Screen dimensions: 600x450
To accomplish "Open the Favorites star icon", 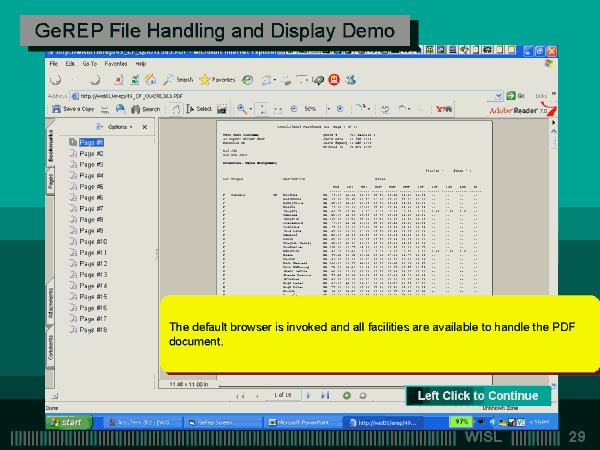I will (205, 79).
